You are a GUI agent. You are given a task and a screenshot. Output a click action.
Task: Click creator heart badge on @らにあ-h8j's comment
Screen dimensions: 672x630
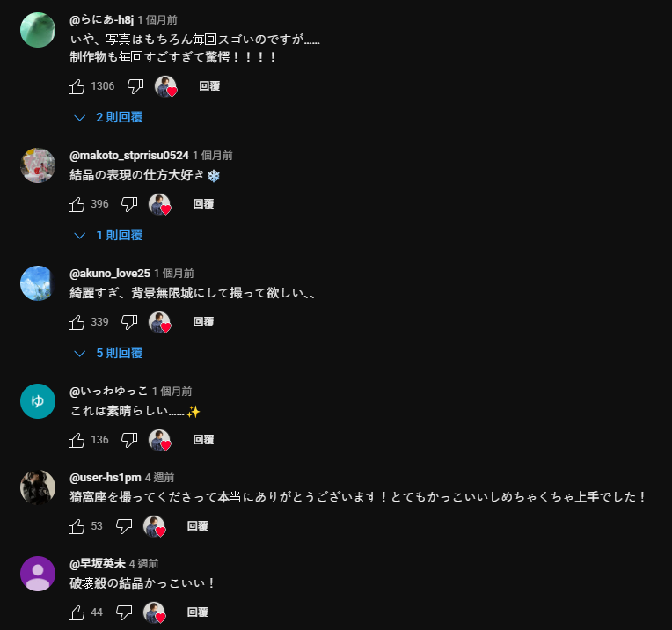pyautogui.click(x=166, y=86)
